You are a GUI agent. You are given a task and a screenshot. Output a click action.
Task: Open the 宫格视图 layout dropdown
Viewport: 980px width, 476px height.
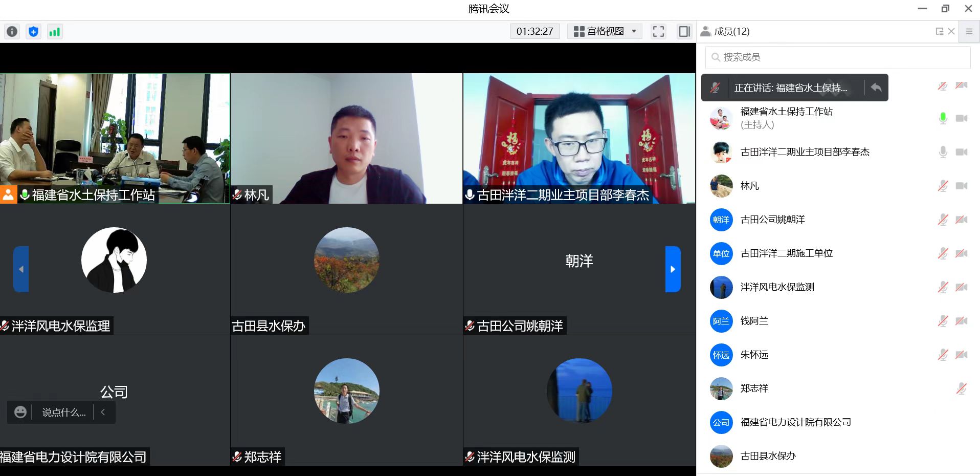coord(605,32)
